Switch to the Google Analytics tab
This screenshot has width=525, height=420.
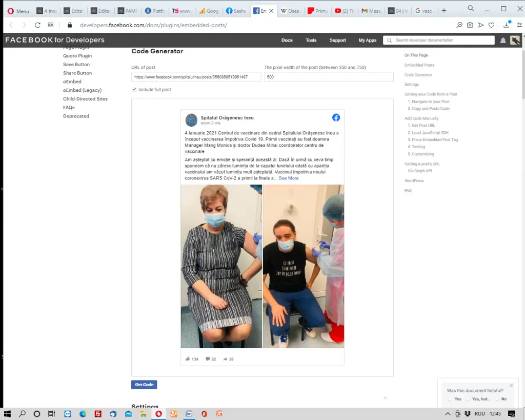209,11
